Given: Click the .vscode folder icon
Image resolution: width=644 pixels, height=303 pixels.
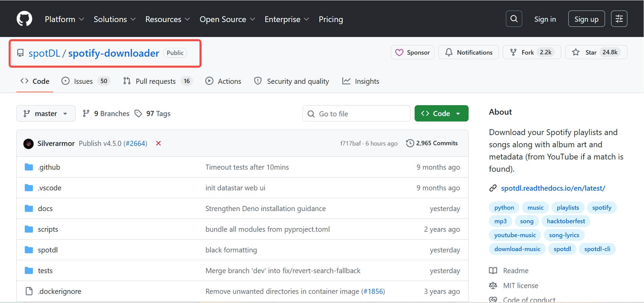Looking at the screenshot, I should point(29,188).
